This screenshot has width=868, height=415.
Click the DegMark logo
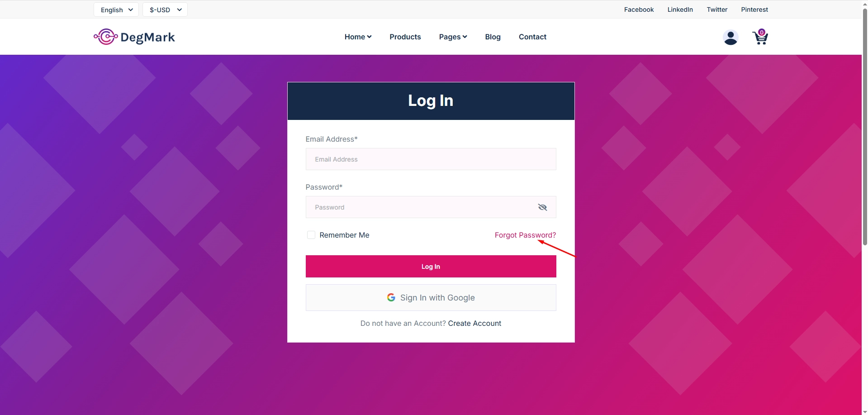pos(134,37)
